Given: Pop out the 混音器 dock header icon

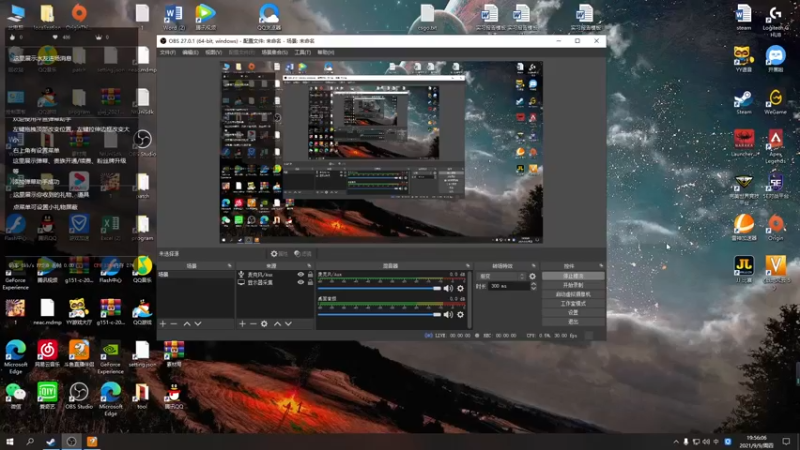Looking at the screenshot, I should (467, 266).
